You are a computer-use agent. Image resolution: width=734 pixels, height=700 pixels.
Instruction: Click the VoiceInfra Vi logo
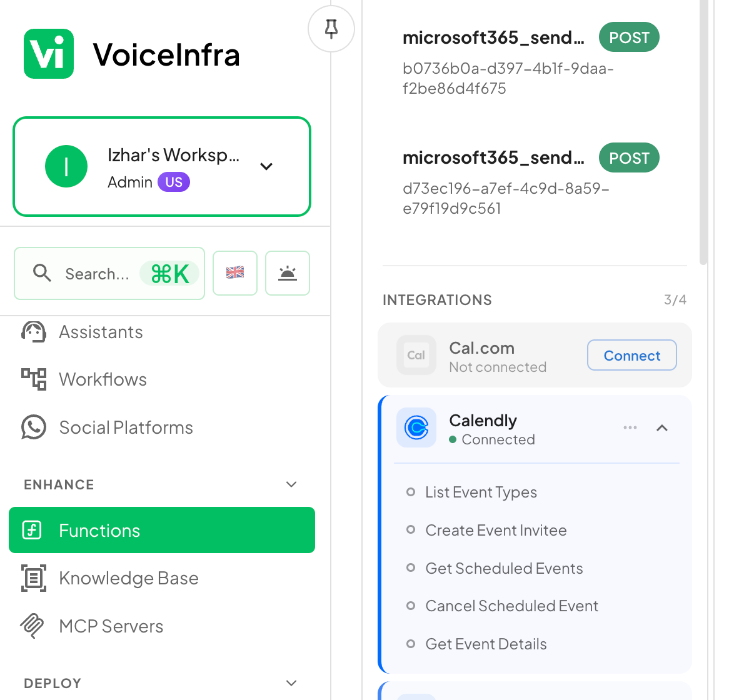[x=49, y=54]
